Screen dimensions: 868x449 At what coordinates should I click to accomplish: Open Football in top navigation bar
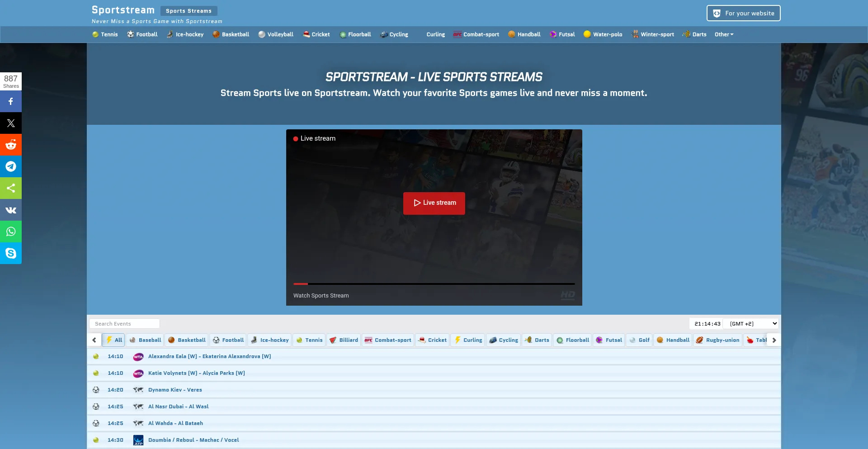pos(142,34)
